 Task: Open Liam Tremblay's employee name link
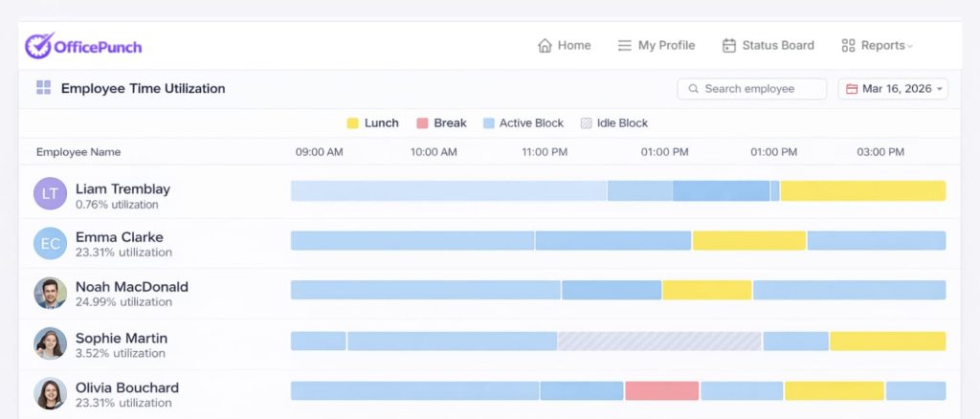pos(122,188)
